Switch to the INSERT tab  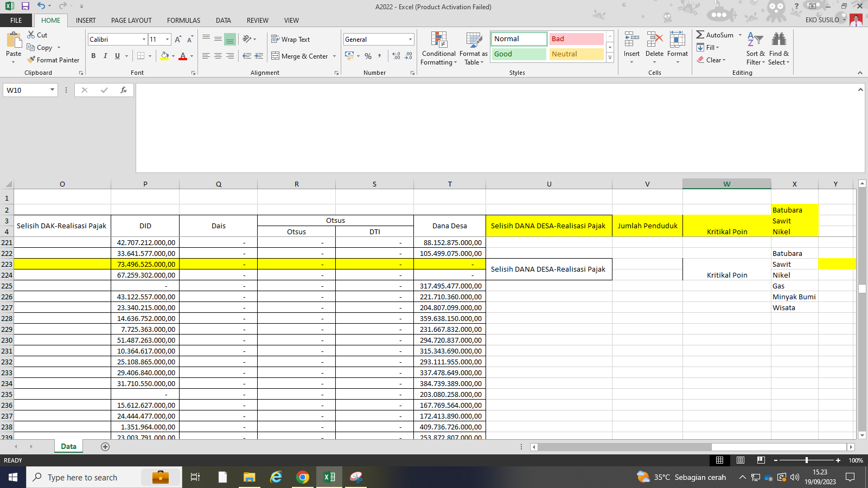tap(86, 20)
